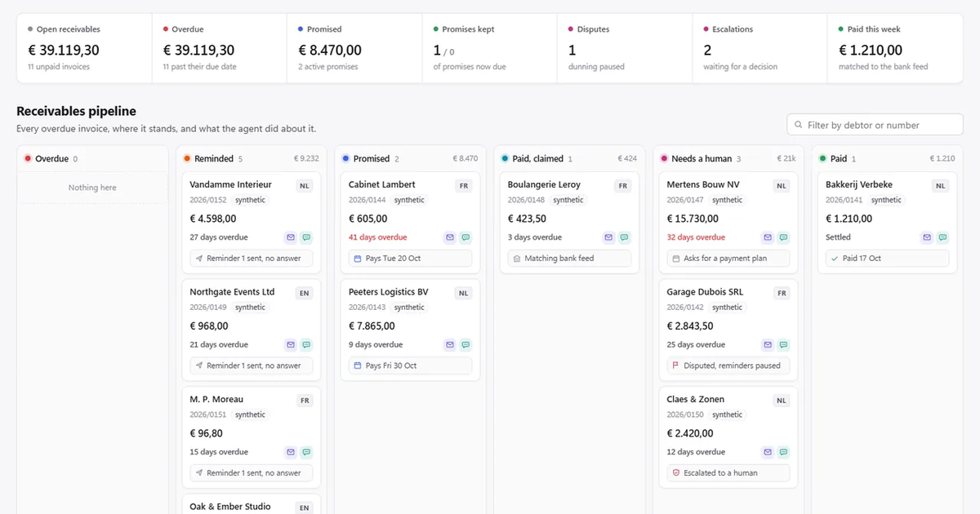980x514 pixels.
Task: Select the Reminded column header
Action: (x=251, y=159)
